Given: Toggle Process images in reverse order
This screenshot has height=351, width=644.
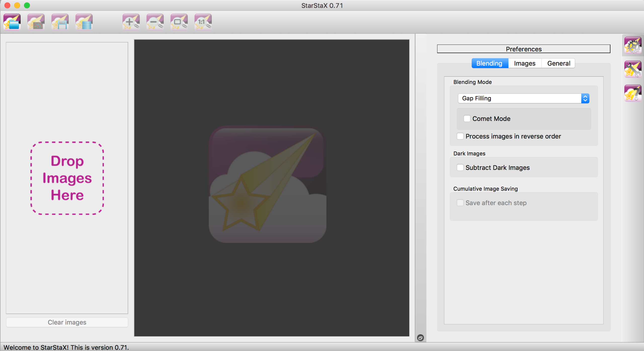Looking at the screenshot, I should [460, 136].
